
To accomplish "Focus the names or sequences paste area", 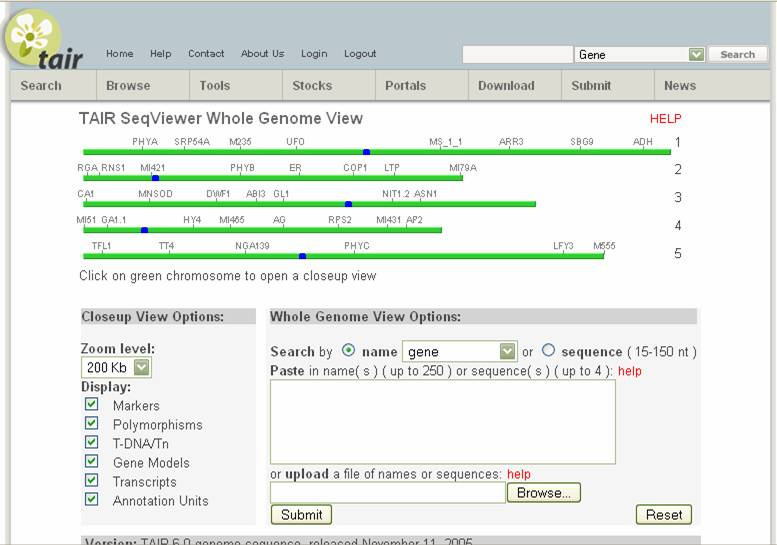I will (x=443, y=422).
